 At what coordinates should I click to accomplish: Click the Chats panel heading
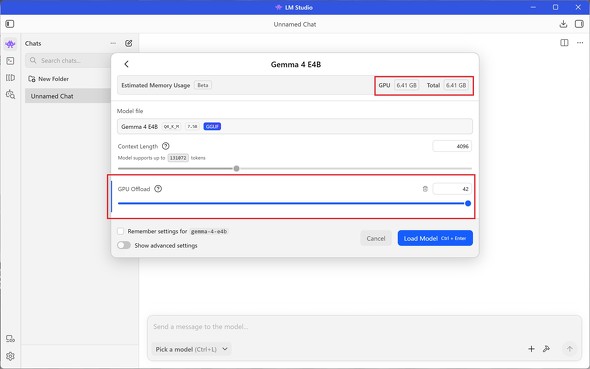click(33, 44)
